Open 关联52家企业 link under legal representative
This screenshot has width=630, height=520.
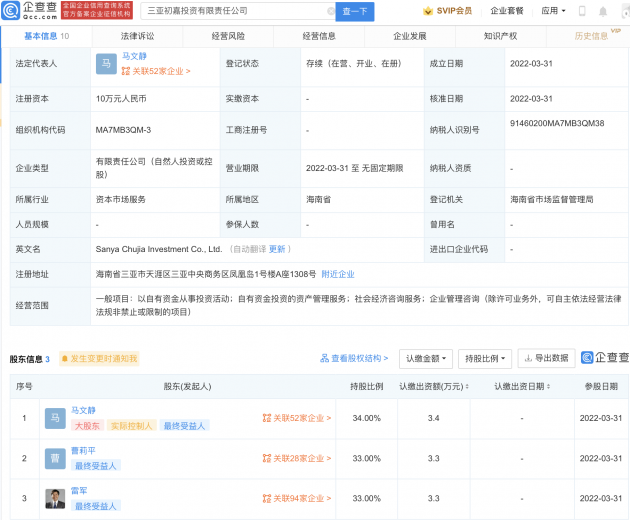156,72
